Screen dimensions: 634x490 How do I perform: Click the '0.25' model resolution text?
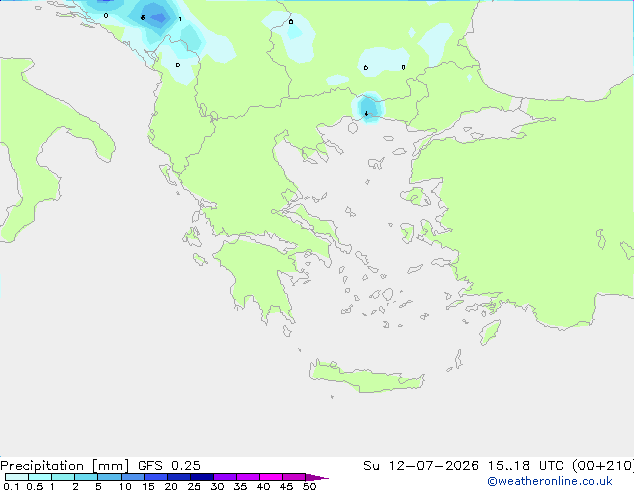(186, 466)
